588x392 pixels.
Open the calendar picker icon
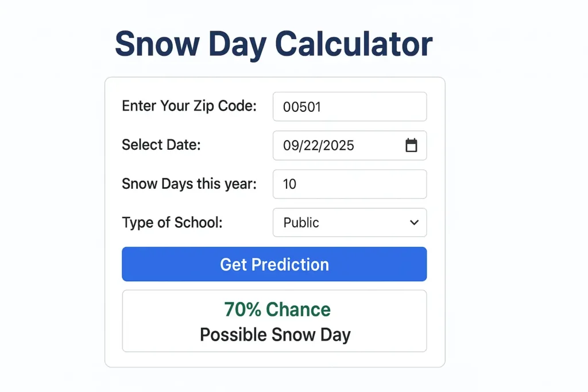point(411,145)
